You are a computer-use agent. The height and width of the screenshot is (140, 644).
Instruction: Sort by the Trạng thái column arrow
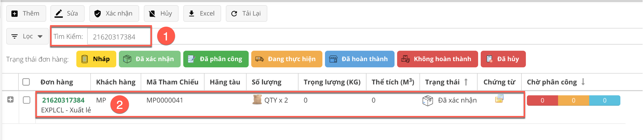(x=466, y=82)
